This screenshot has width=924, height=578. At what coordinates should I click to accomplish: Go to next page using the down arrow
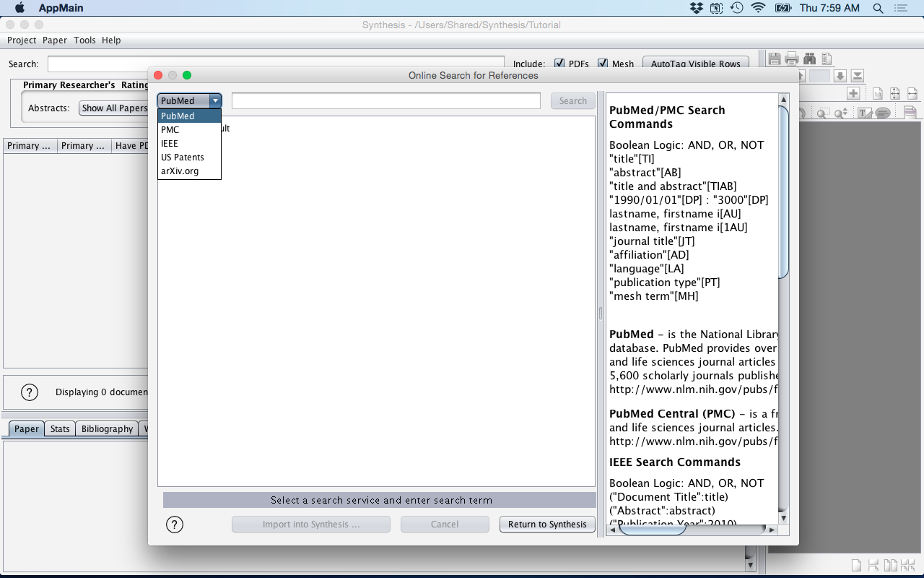coord(840,76)
